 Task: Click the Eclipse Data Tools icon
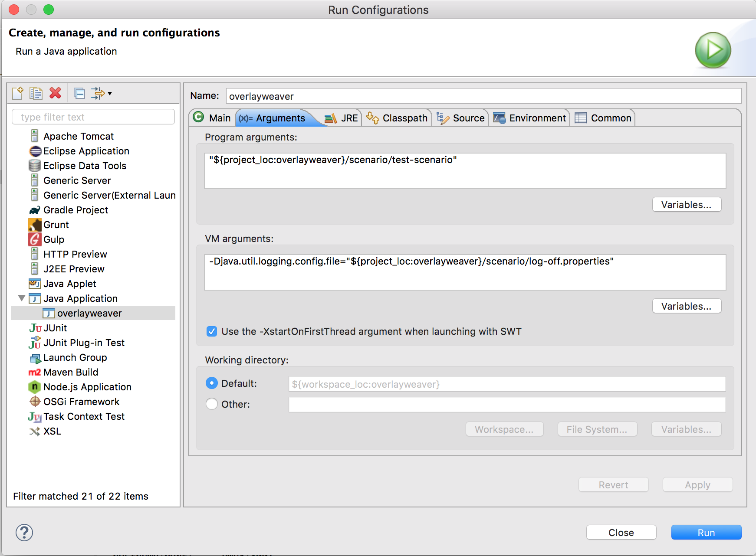click(x=35, y=166)
